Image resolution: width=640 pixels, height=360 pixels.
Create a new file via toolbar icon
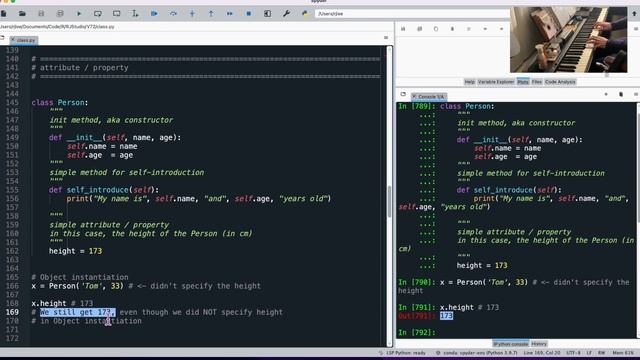[x=4, y=13]
